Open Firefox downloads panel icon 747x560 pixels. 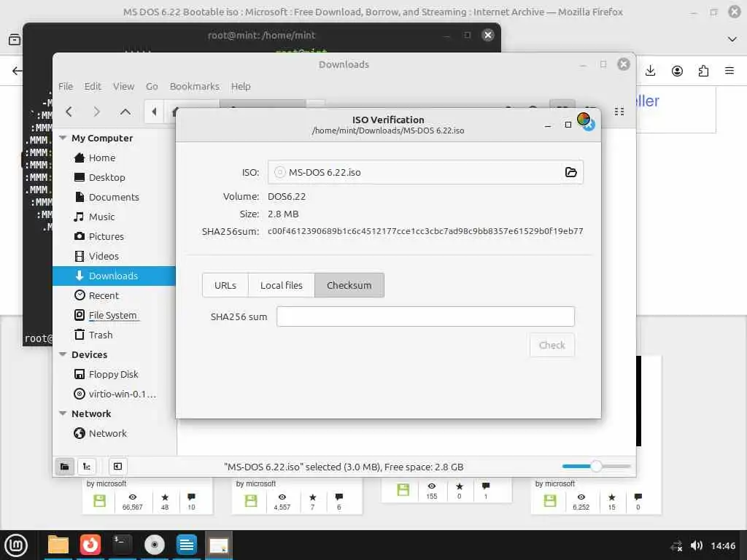pyautogui.click(x=650, y=71)
